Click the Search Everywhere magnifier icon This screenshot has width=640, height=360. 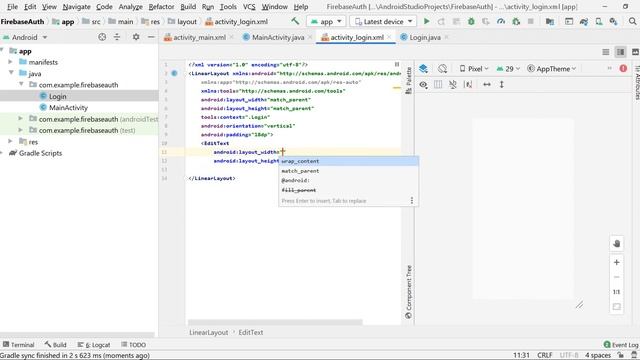click(x=632, y=21)
